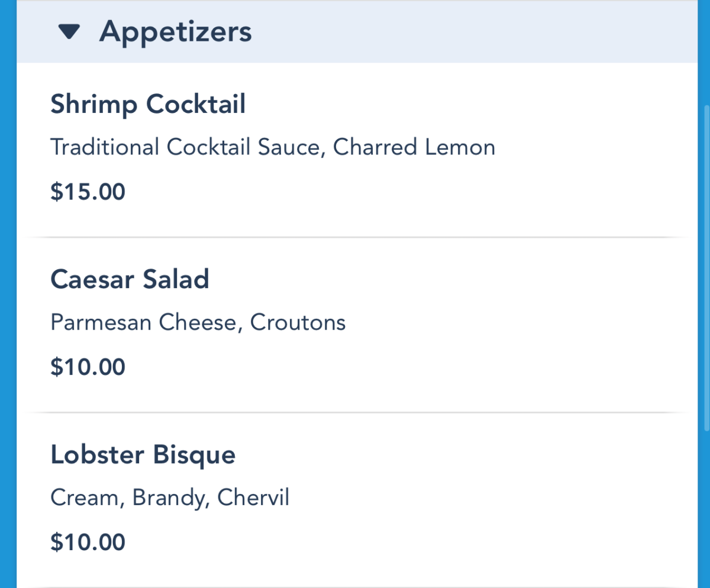Click the $15.00 Shrimp Cocktail price
The height and width of the screenshot is (588, 710).
pos(88,192)
